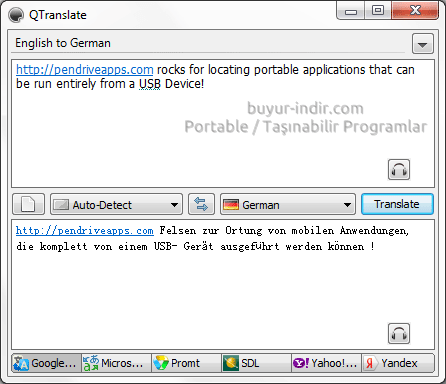The width and height of the screenshot is (446, 384).
Task: Maximize the QTranslate window
Action: click(x=377, y=11)
